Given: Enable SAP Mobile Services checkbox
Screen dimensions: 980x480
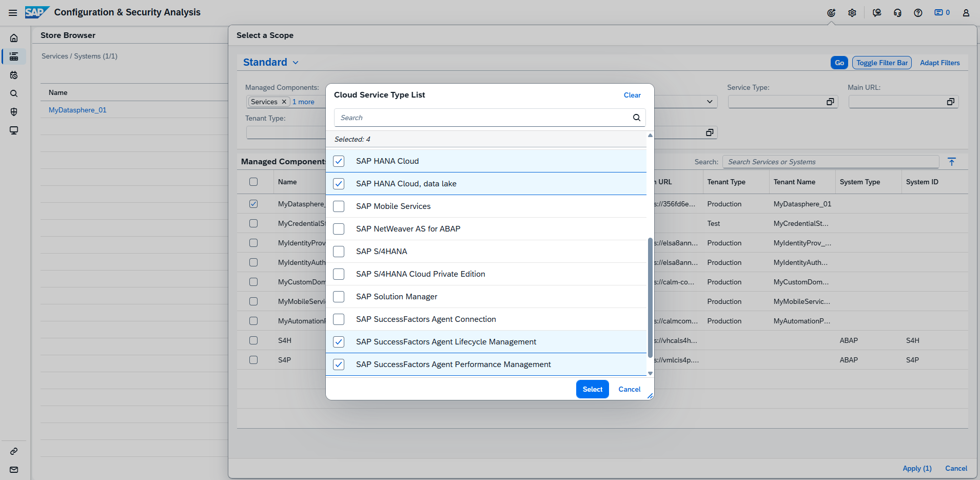Looking at the screenshot, I should click(x=339, y=206).
